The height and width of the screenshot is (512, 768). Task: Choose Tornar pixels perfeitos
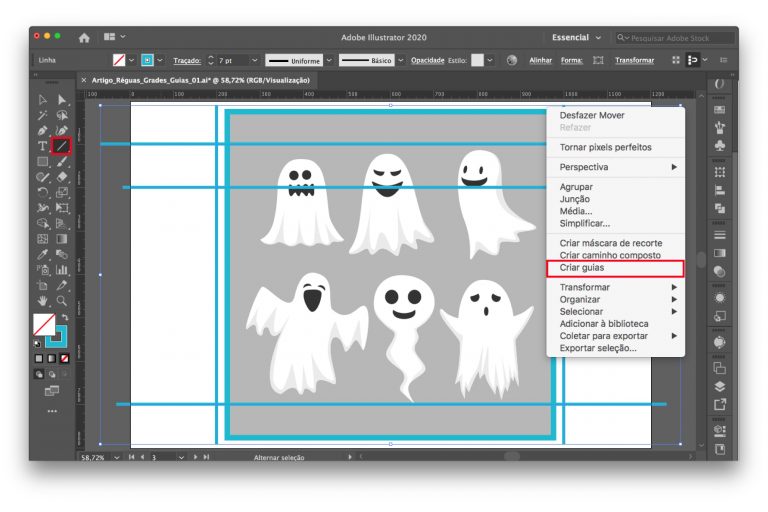(615, 147)
